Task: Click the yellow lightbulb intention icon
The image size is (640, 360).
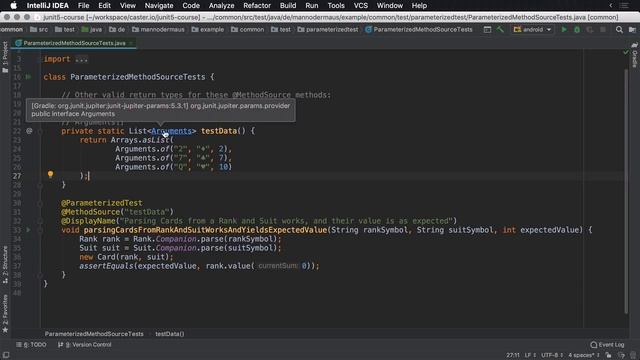Action: pos(50,174)
